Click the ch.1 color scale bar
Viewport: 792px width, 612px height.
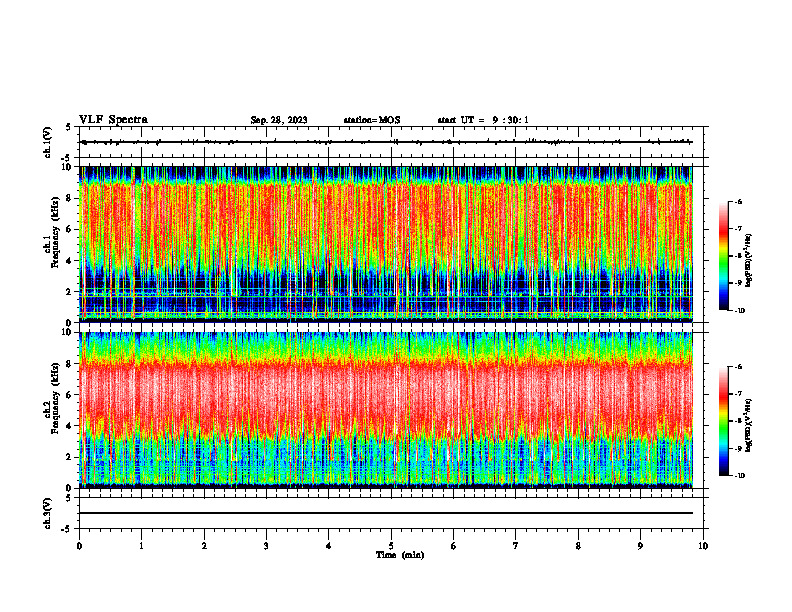click(x=724, y=256)
